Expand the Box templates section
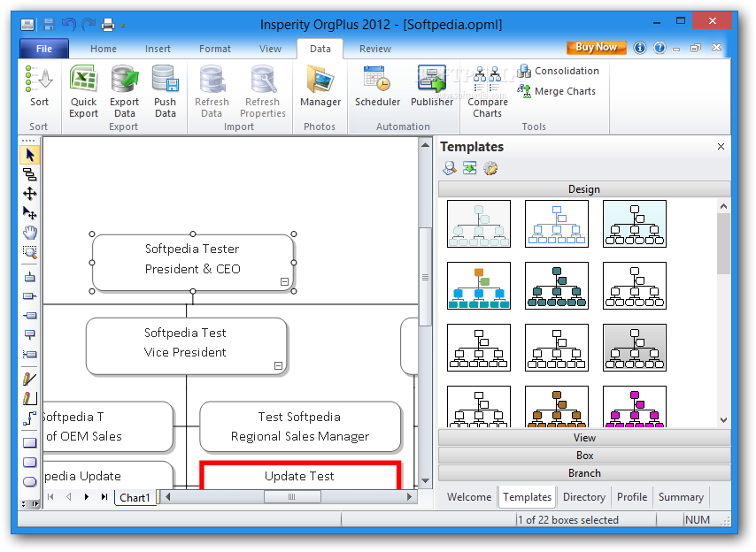The image size is (756, 552). tap(584, 456)
